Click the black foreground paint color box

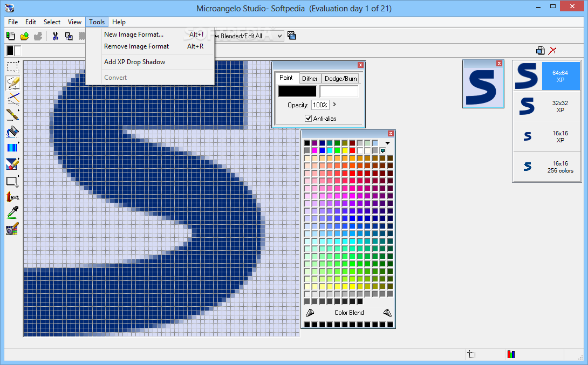tap(297, 91)
